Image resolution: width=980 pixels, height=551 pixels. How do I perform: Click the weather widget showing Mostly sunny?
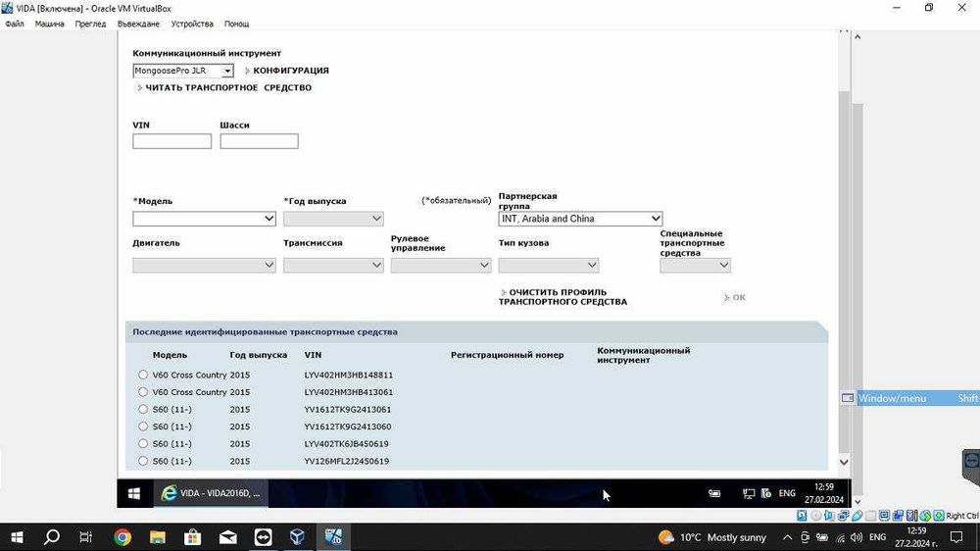click(711, 537)
